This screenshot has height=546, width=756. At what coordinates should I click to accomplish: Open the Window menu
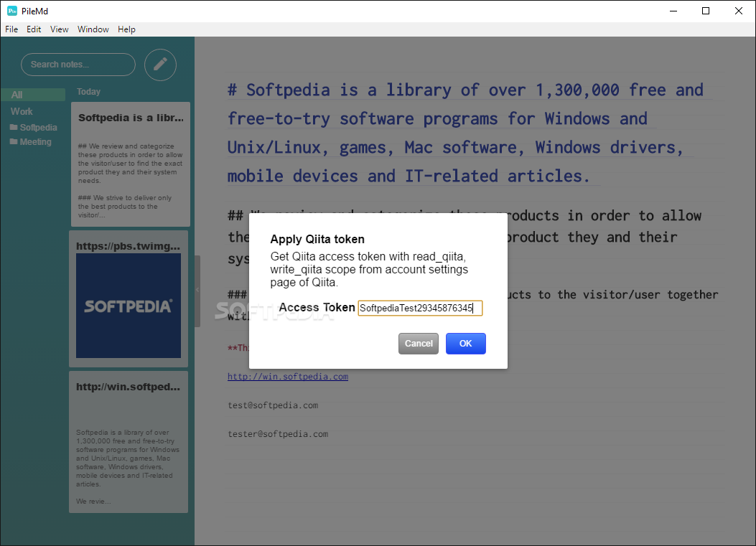click(93, 29)
